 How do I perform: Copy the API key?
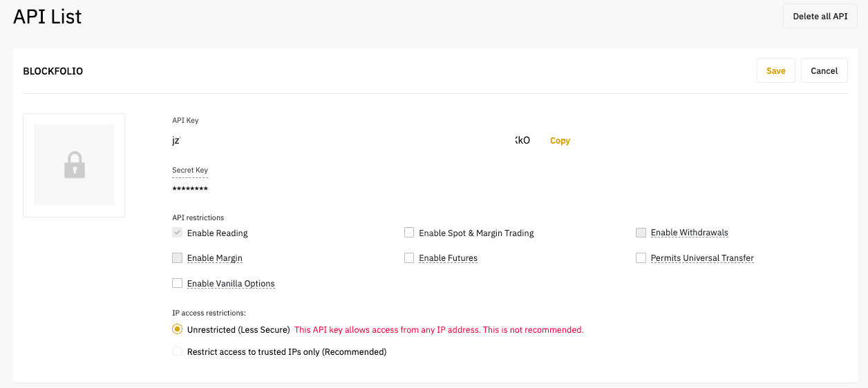[560, 140]
